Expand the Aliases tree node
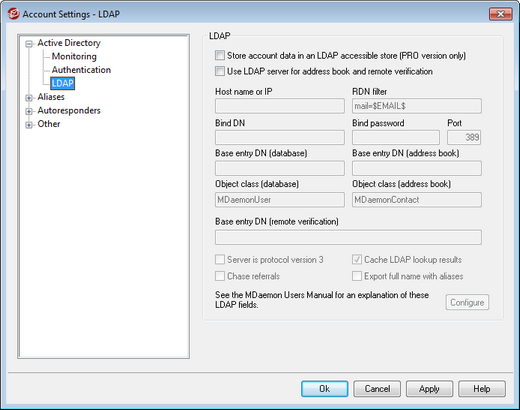The height and width of the screenshot is (410, 520). [29, 98]
